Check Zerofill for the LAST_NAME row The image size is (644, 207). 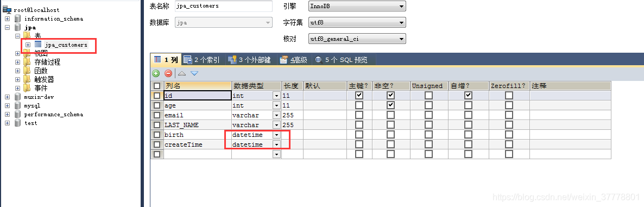click(509, 125)
